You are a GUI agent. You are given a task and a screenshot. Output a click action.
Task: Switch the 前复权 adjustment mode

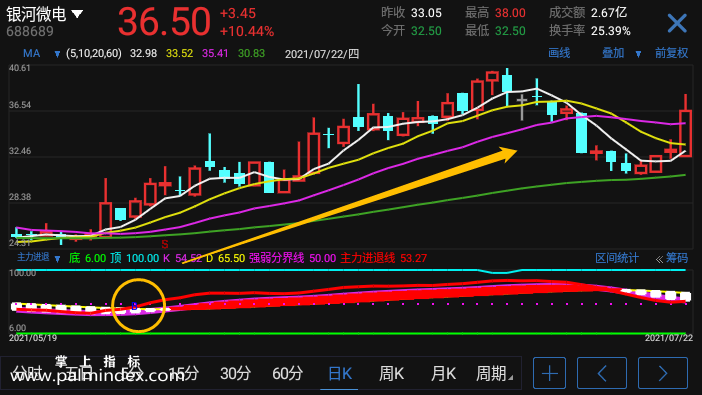[671, 53]
